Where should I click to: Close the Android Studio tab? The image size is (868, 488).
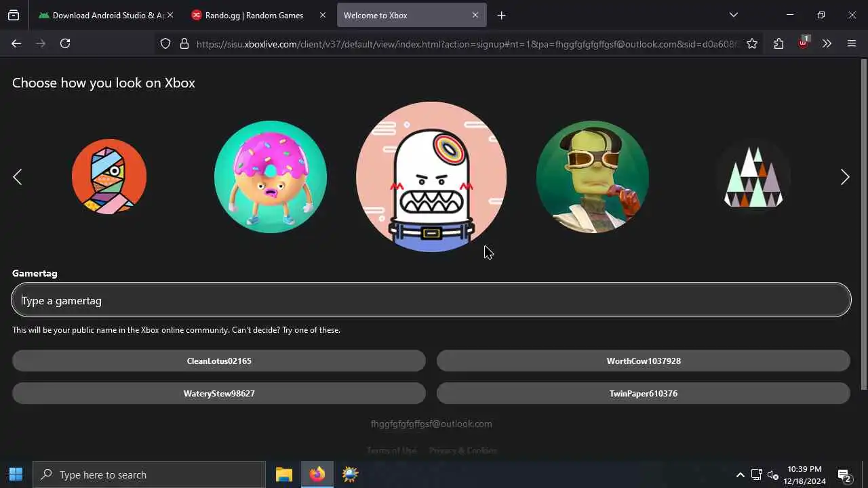click(x=170, y=15)
